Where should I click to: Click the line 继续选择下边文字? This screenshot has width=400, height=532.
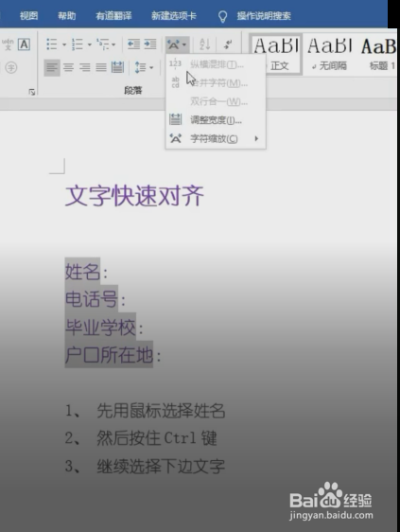(161, 466)
